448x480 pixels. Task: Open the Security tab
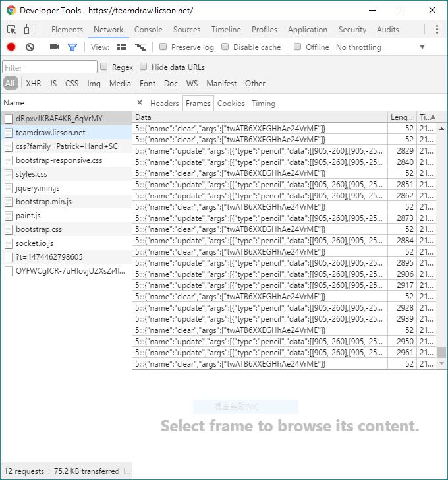(x=352, y=30)
